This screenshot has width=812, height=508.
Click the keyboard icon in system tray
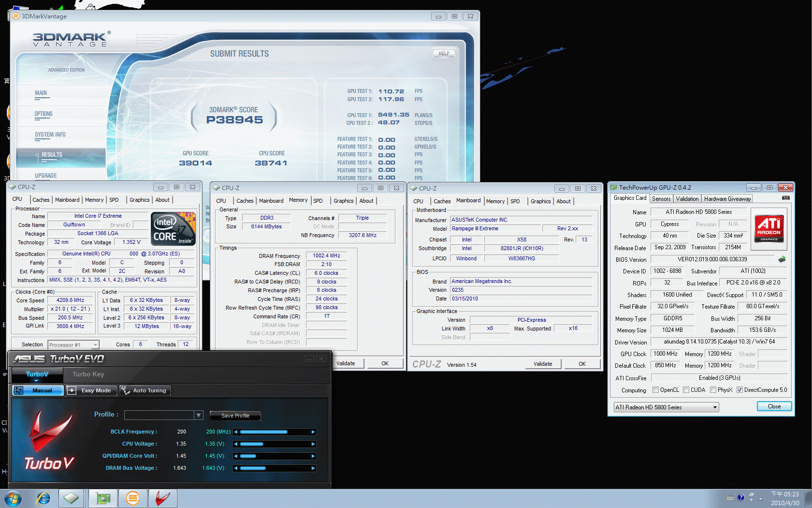730,498
